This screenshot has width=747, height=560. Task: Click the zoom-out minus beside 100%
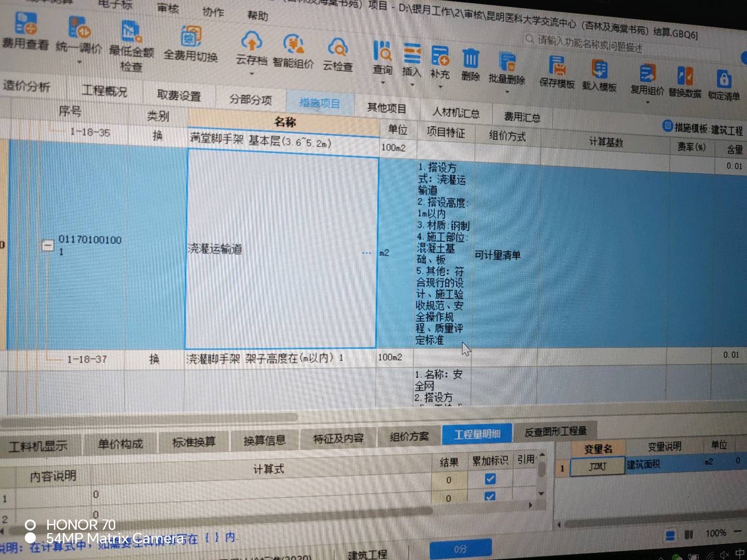737,532
